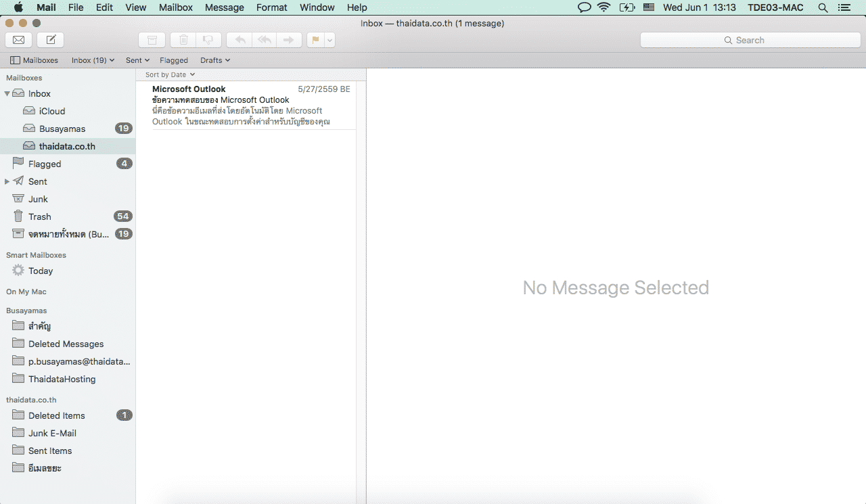Open the Flagged mailbox in sidebar
Screen dimensions: 866x504
(x=68, y=164)
